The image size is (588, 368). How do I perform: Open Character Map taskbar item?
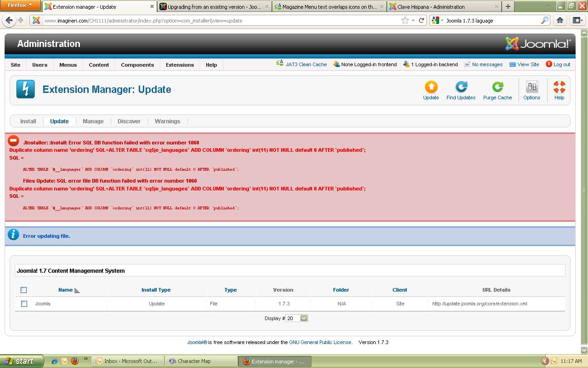201,361
